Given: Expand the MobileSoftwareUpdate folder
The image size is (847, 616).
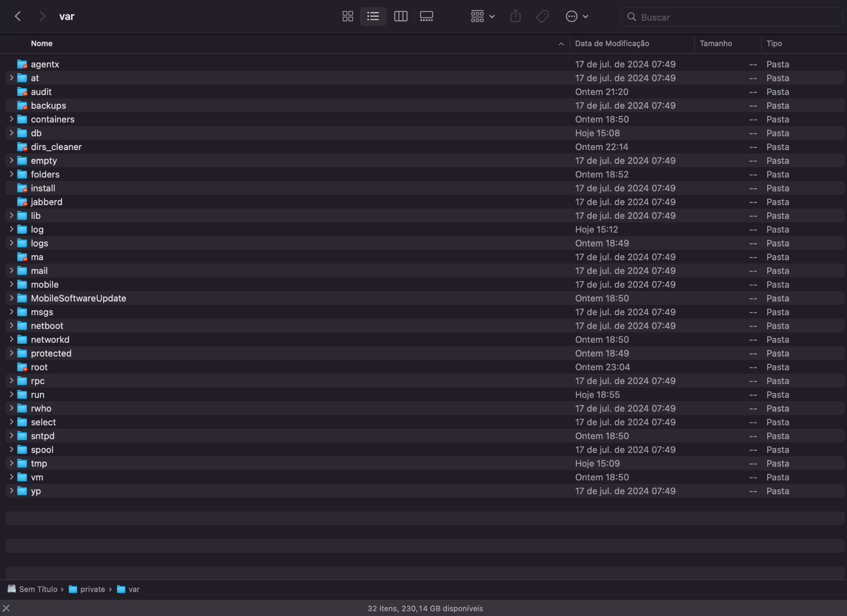Looking at the screenshot, I should pyautogui.click(x=12, y=298).
